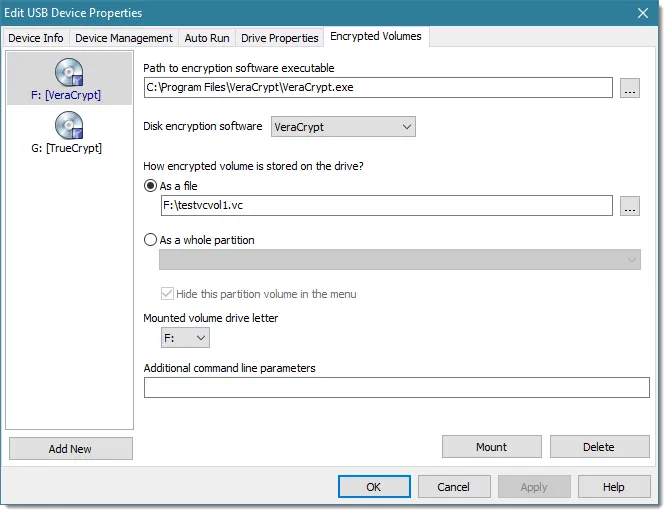Open the Disk encryption software dropdown
668x514 pixels.
[x=343, y=127]
